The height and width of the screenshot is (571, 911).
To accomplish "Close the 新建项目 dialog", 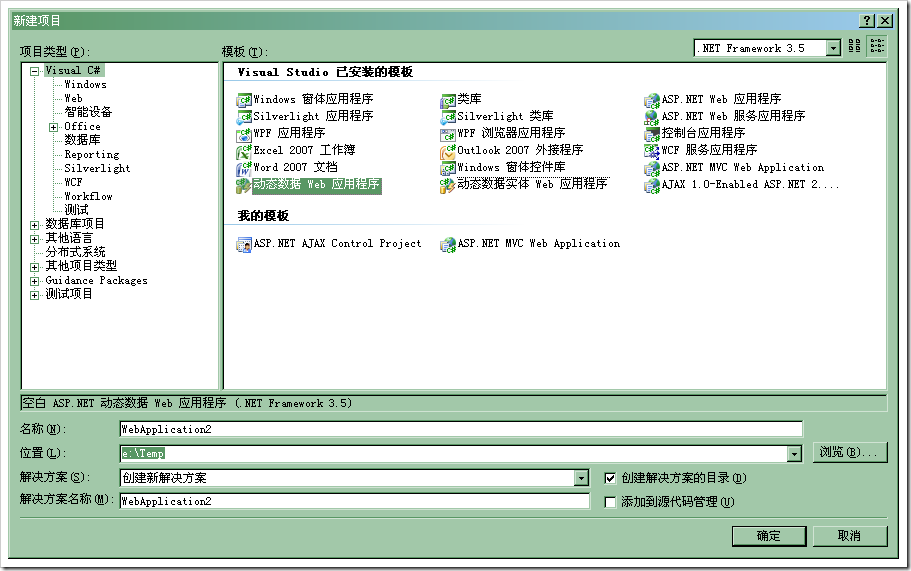I will click(885, 21).
